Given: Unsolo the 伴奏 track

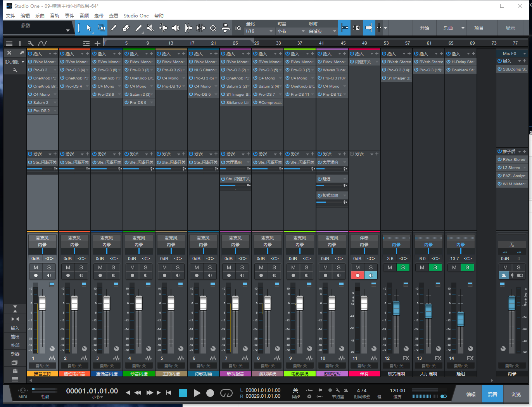Looking at the screenshot, I should tap(370, 267).
